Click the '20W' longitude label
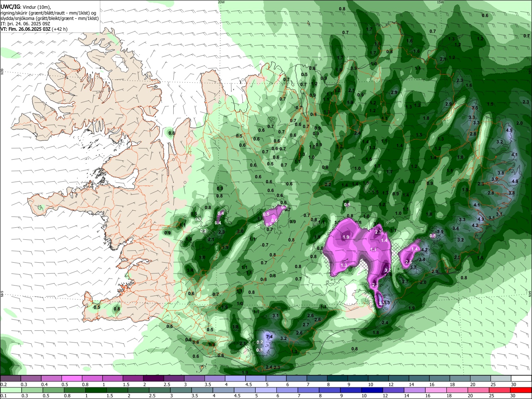Viewport: 532px width, 399px height. click(222, 2)
